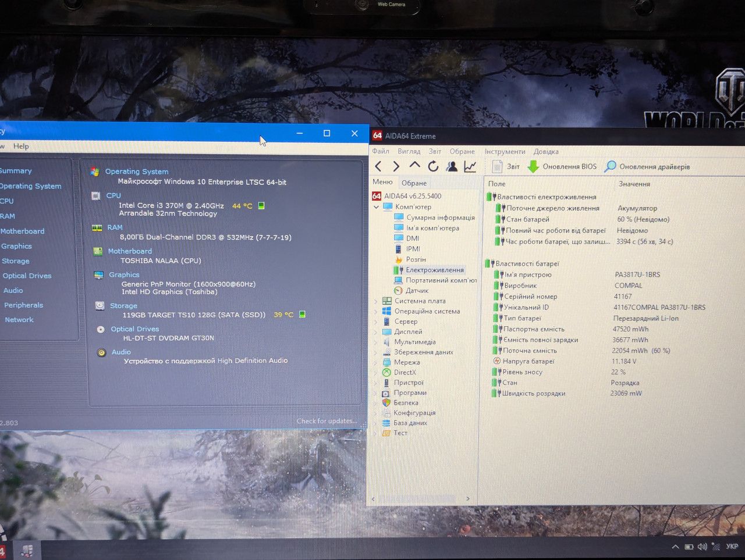Select Сумарна інформація tree item
745x560 pixels.
[441, 218]
